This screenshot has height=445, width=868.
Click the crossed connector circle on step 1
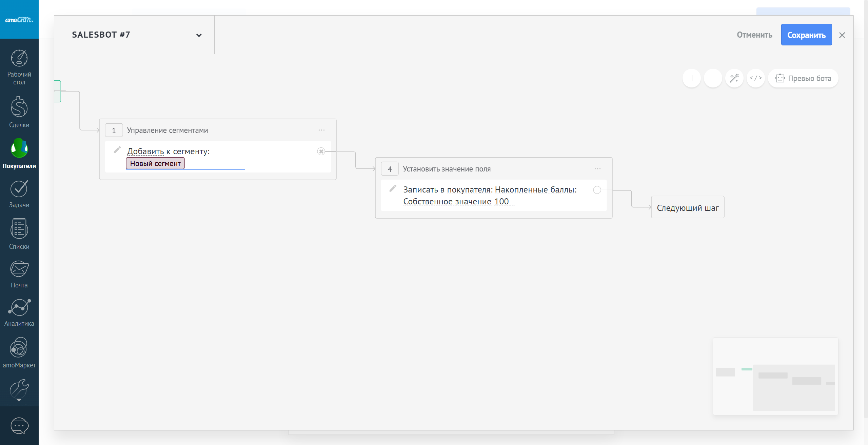click(321, 151)
